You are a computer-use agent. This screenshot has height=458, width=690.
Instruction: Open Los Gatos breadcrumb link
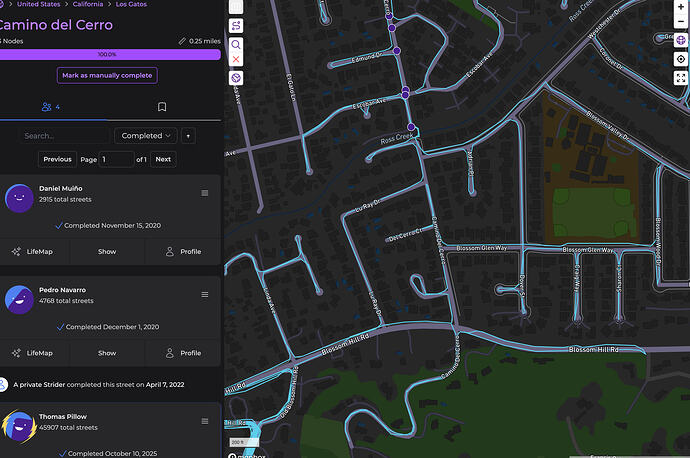pyautogui.click(x=131, y=4)
